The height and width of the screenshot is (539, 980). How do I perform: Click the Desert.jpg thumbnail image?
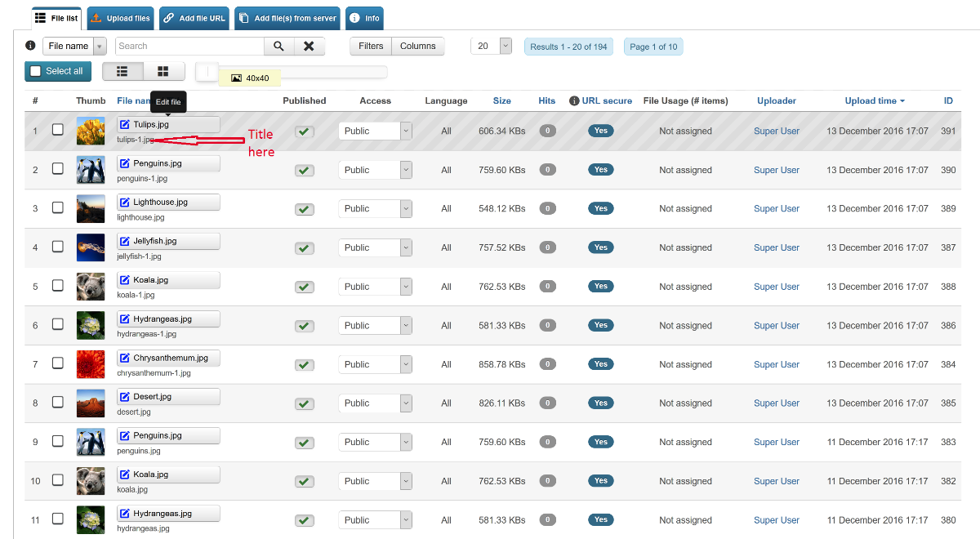click(90, 403)
